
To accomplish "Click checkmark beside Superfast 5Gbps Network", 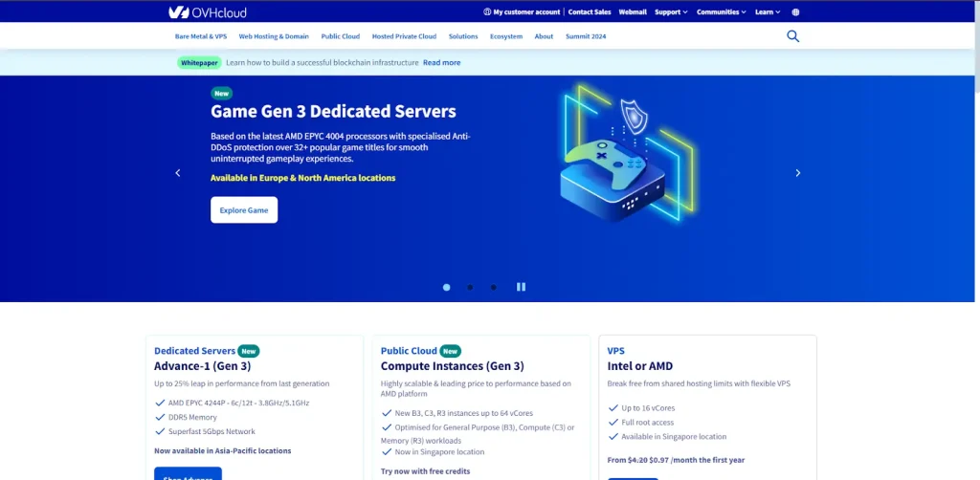I will 160,431.
